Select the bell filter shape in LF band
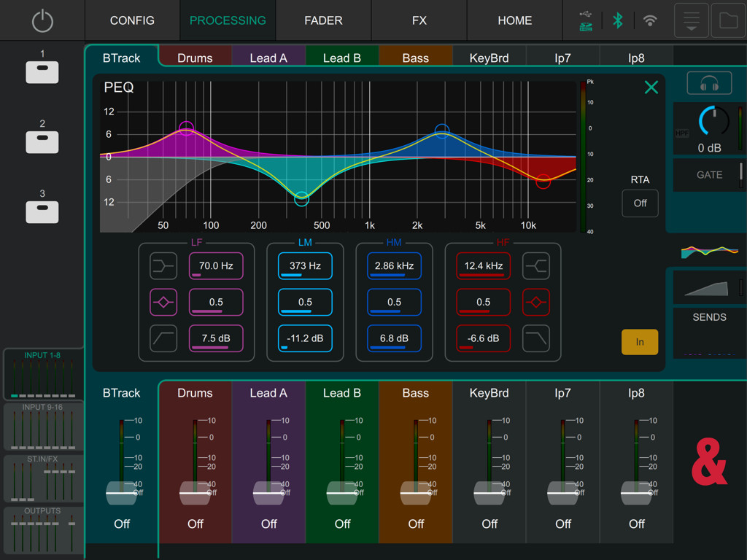 point(163,302)
